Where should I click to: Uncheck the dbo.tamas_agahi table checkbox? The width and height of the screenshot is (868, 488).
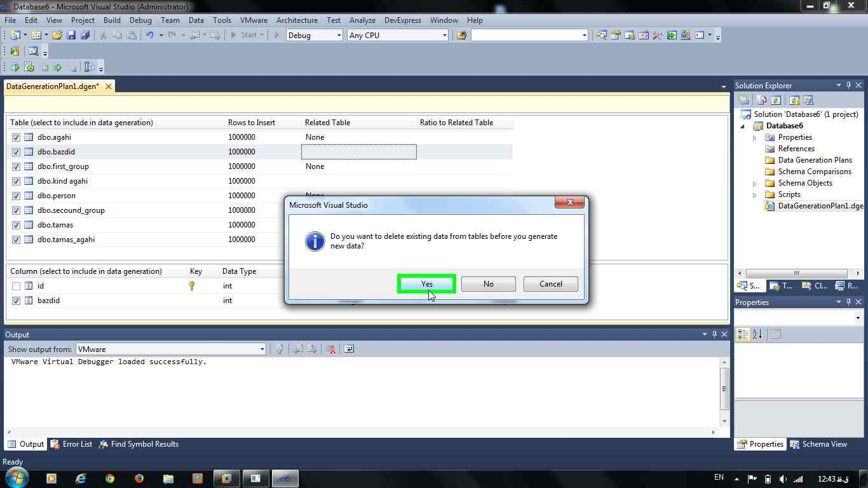tap(16, 240)
